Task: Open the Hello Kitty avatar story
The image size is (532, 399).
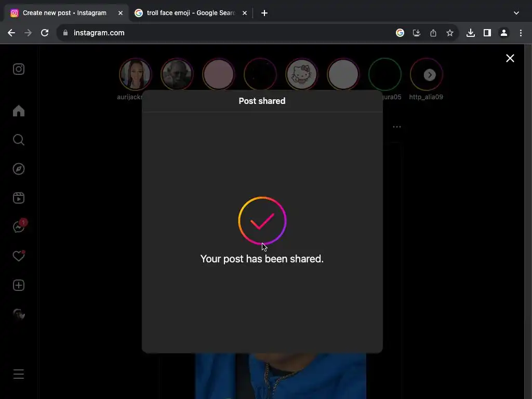Action: click(302, 74)
